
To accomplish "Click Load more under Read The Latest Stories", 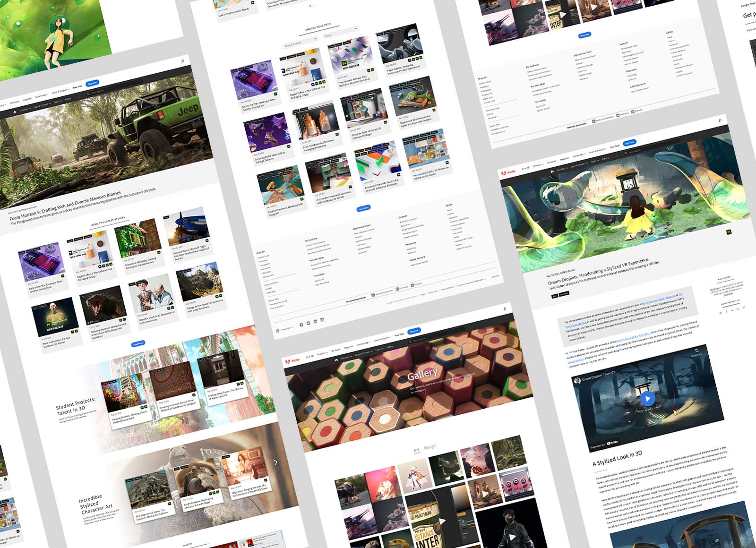I will (x=138, y=343).
